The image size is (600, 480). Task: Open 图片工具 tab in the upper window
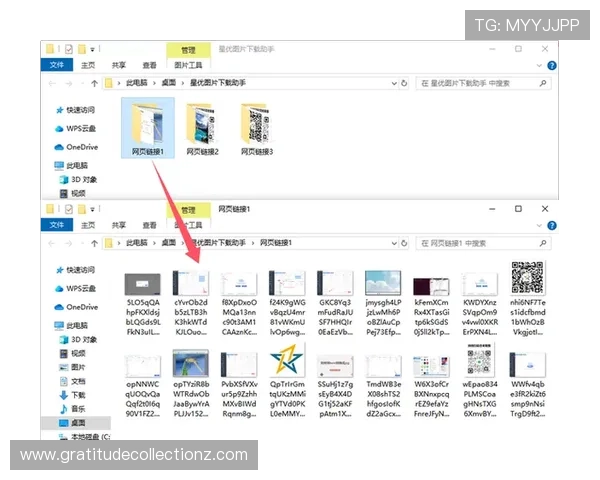click(x=188, y=65)
